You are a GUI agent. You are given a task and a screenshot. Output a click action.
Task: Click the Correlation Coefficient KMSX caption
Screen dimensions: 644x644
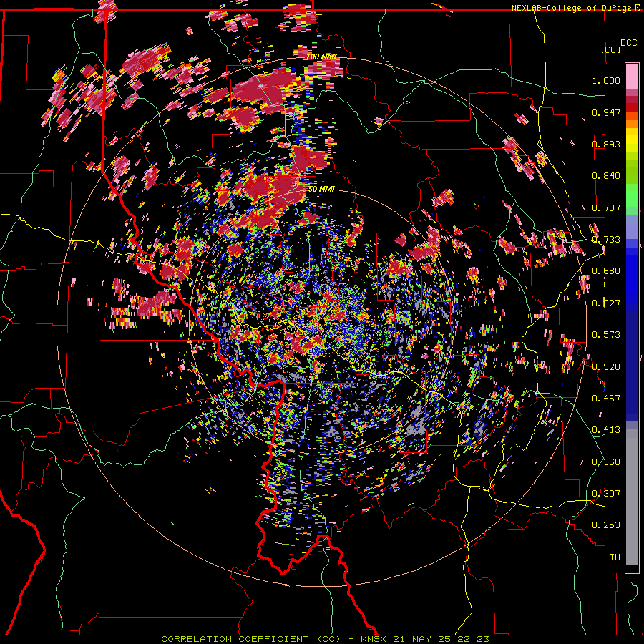click(325, 639)
